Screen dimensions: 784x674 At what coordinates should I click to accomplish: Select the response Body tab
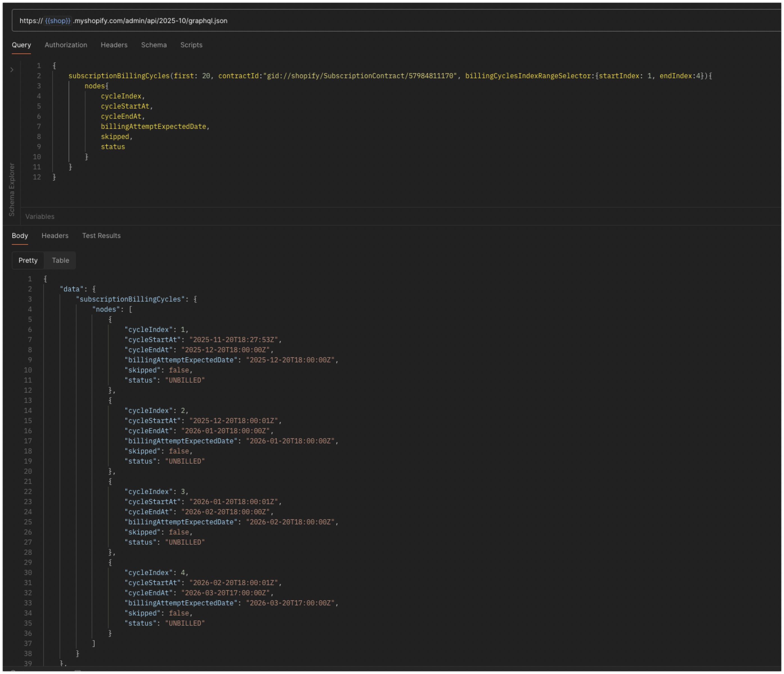20,235
